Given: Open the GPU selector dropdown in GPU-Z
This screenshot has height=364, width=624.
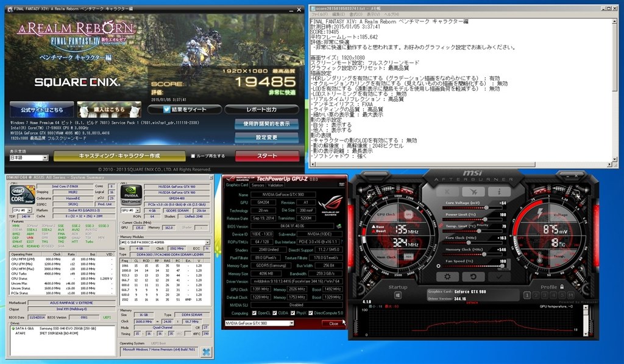Looking at the screenshot, I should (259, 323).
